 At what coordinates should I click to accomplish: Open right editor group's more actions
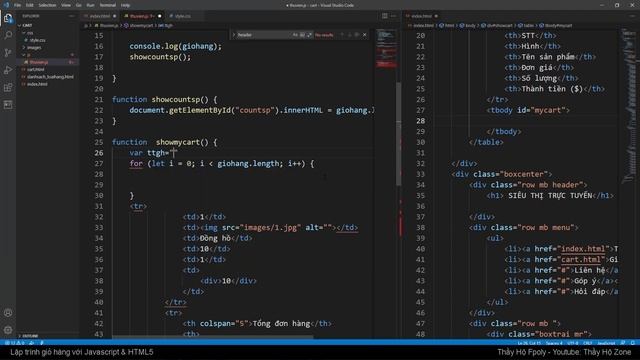(633, 16)
